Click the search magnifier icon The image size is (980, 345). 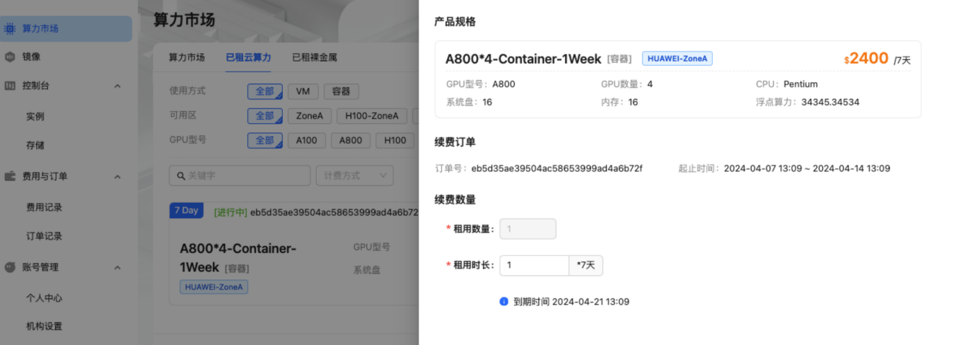[x=181, y=175]
